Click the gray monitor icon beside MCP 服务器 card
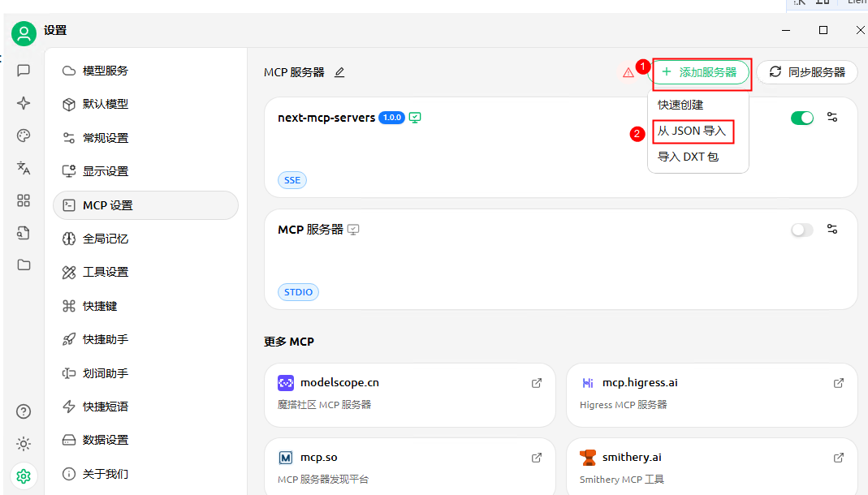Screen dimensions: 868x495 [x=353, y=230]
